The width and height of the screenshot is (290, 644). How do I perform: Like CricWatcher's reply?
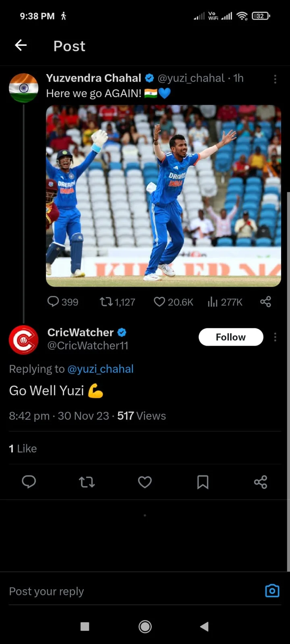(145, 482)
